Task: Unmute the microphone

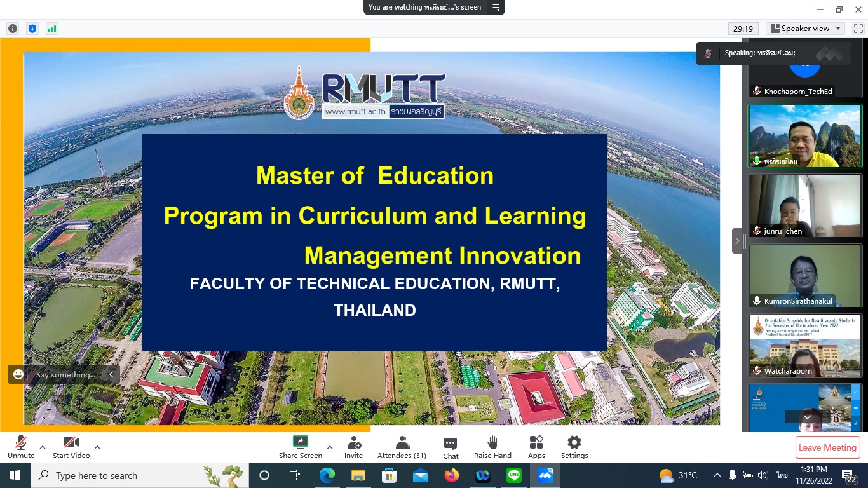Action: (x=20, y=447)
